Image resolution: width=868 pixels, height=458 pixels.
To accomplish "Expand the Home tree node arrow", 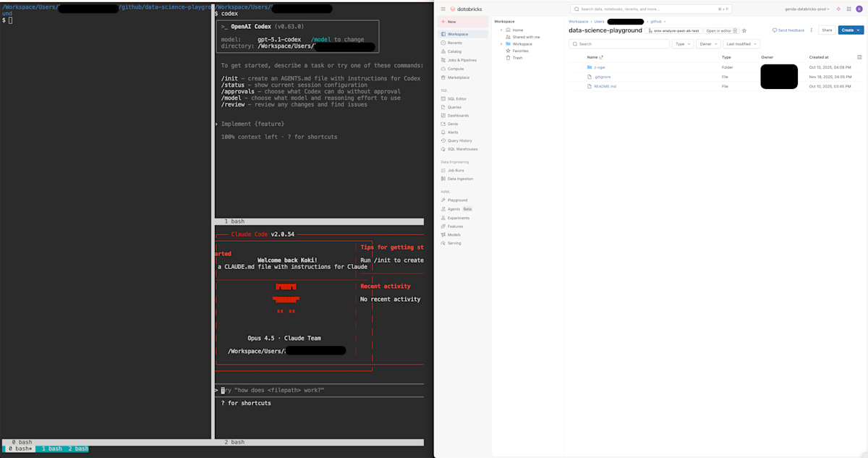I will pyautogui.click(x=501, y=30).
